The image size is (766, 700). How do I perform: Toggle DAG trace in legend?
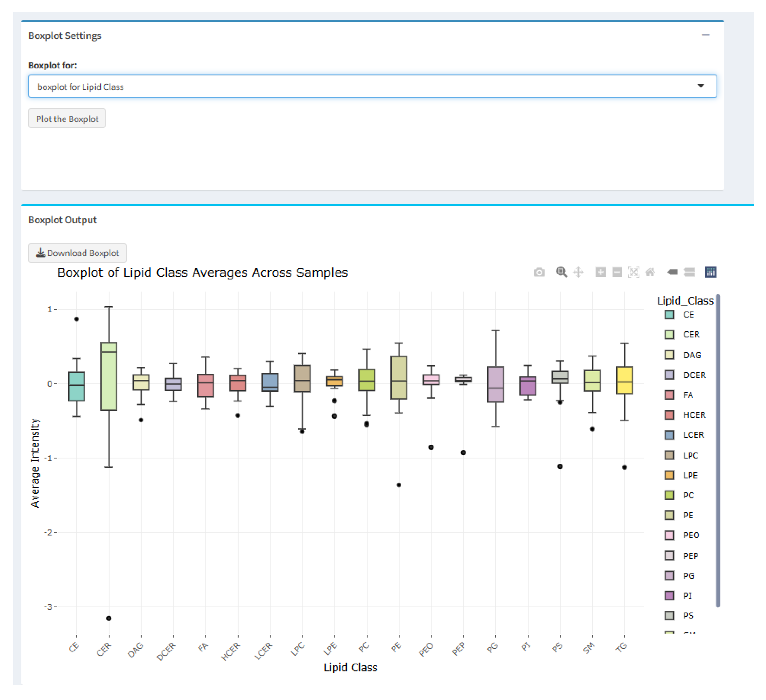pyautogui.click(x=683, y=355)
